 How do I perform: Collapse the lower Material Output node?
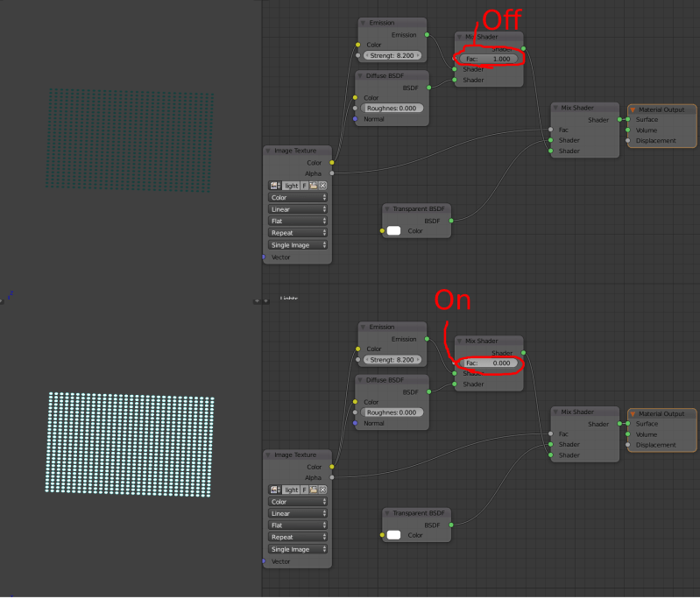633,414
